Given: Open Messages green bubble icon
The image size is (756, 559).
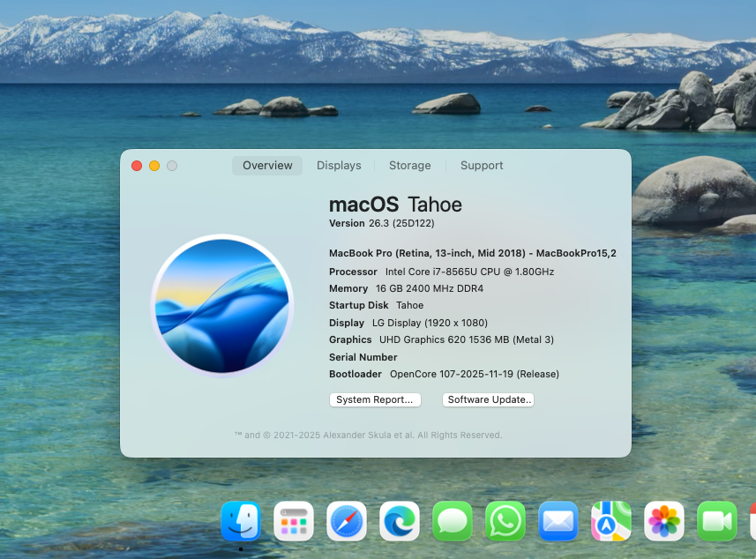Looking at the screenshot, I should pos(453,521).
